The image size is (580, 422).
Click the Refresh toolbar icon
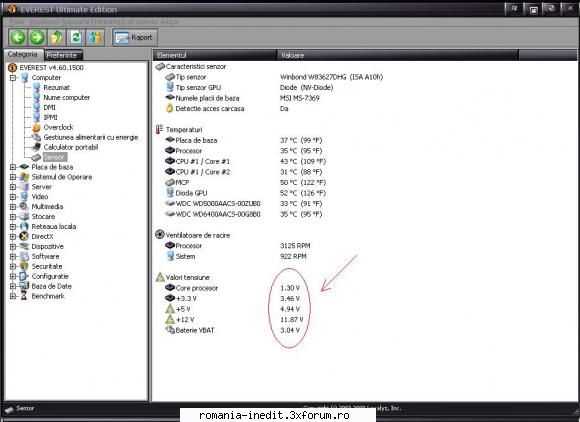coord(76,37)
